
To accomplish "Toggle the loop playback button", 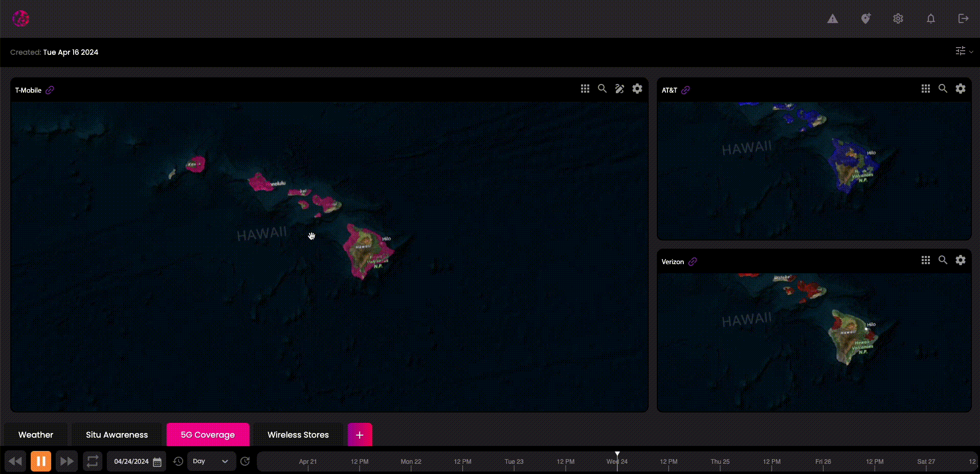I will click(93, 461).
